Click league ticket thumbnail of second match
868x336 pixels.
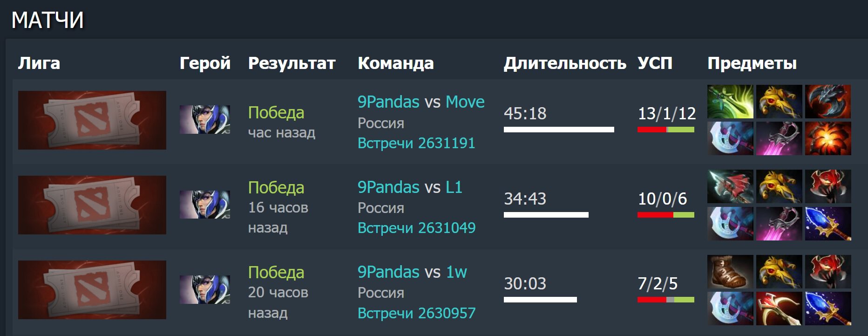[x=92, y=205]
